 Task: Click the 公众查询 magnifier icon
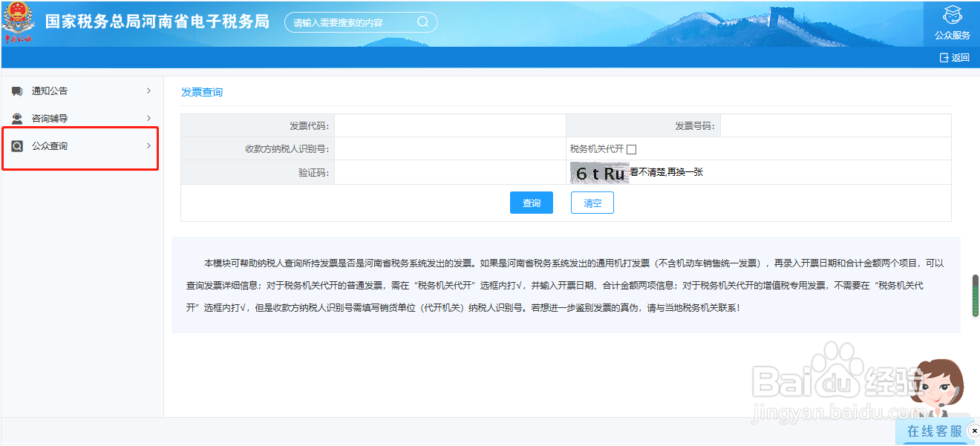point(16,145)
